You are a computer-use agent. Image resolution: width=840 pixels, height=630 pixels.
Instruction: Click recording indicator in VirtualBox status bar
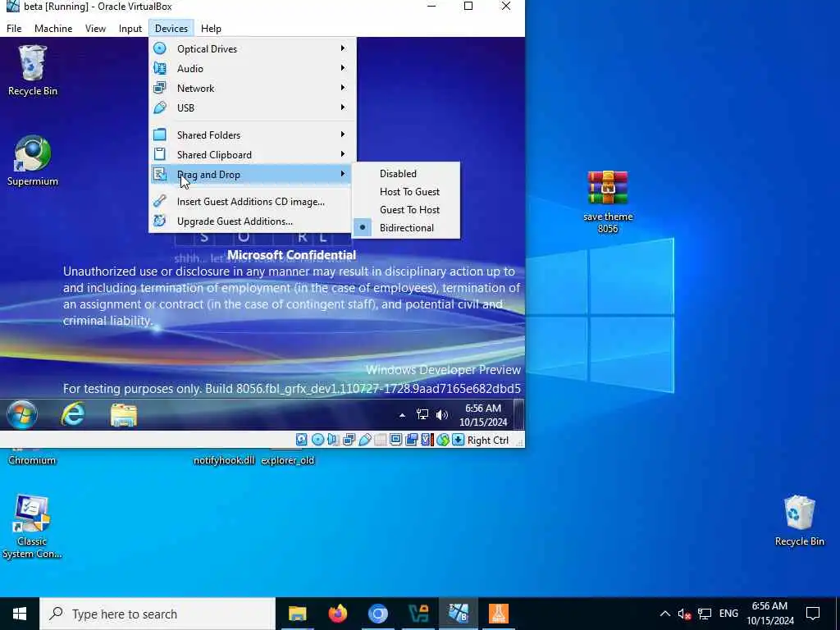coord(412,440)
